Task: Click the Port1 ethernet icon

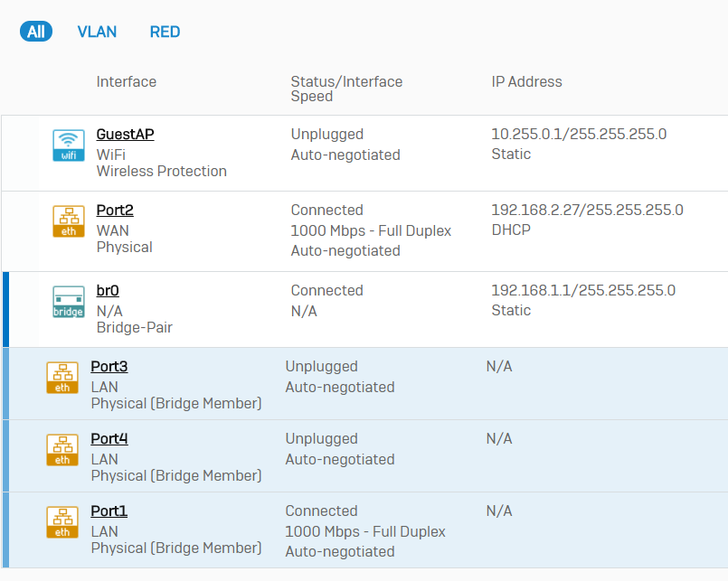Action: (x=62, y=522)
